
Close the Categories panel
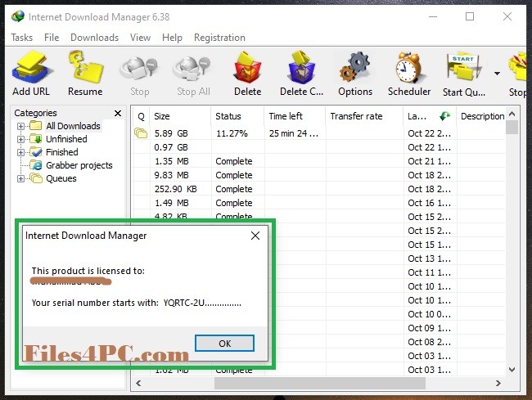(x=118, y=113)
